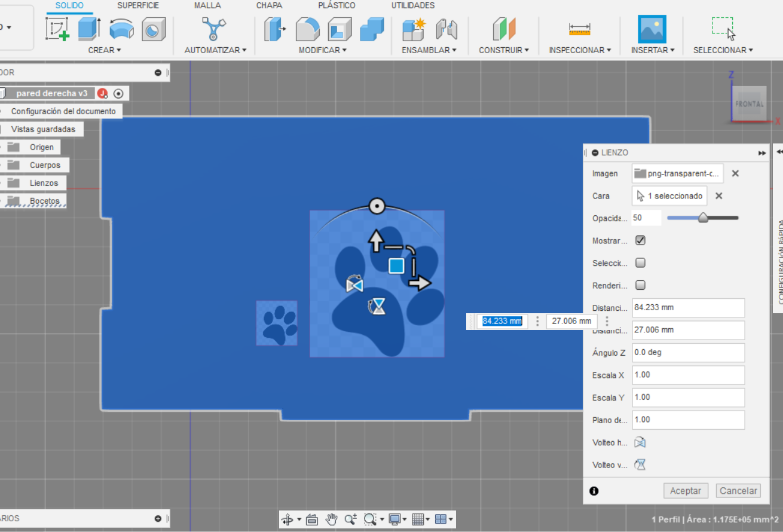Select the Fillet tool in MODIFICAR
The image size is (783, 532).
tap(308, 29)
